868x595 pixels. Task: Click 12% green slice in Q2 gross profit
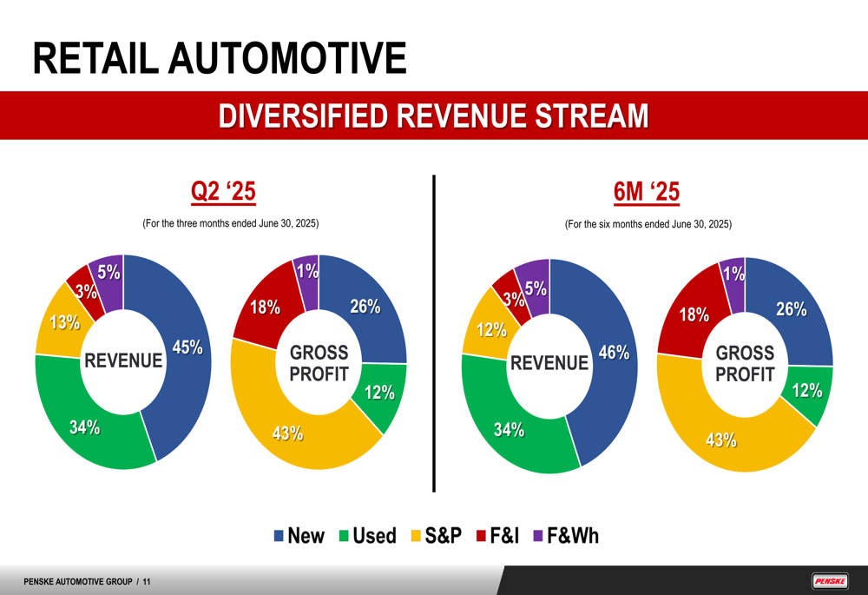[x=380, y=393]
